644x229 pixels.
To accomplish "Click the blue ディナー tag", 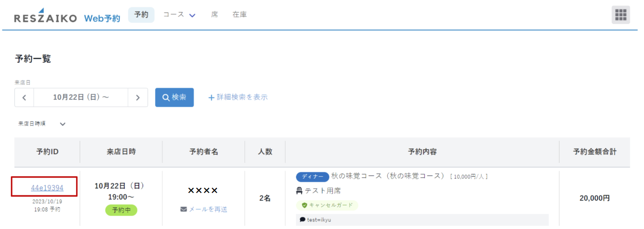I will click(x=313, y=177).
